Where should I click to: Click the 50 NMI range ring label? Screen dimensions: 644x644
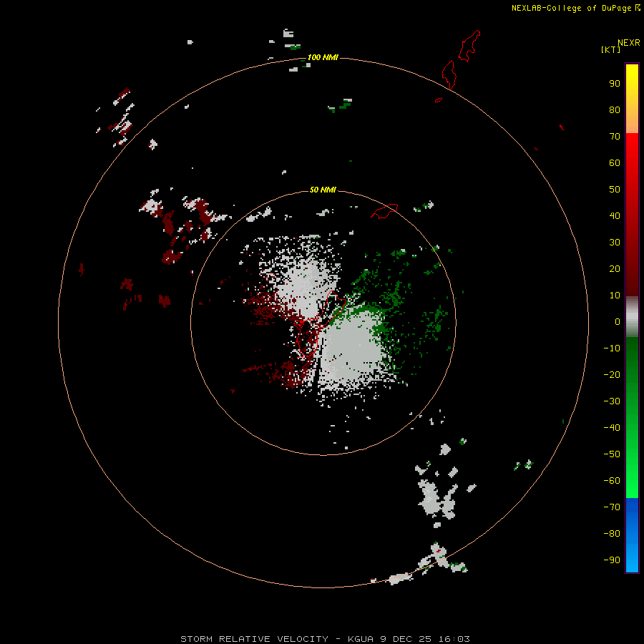[x=323, y=190]
